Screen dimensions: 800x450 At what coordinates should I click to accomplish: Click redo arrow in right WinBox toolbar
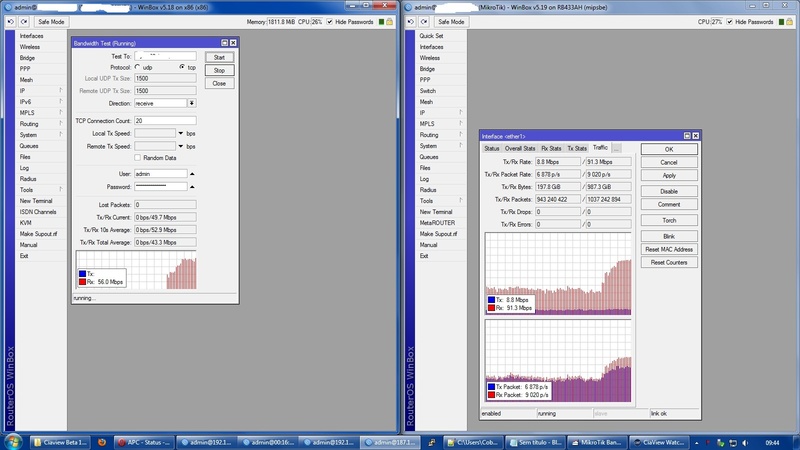coord(424,22)
